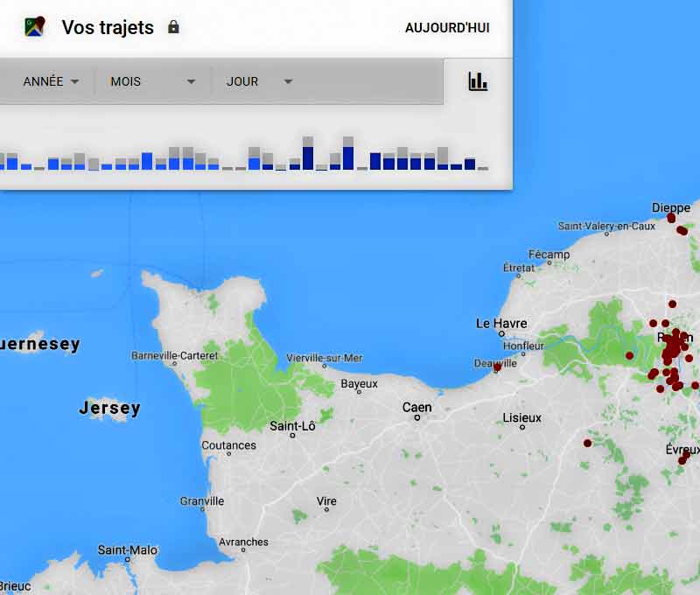Click the Vos trajets title

pos(108,27)
